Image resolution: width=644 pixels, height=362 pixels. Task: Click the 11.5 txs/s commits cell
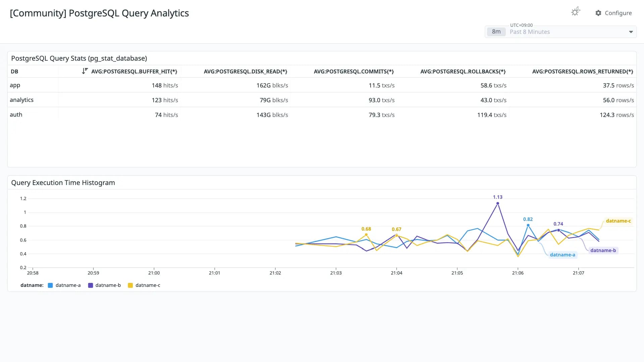382,85
